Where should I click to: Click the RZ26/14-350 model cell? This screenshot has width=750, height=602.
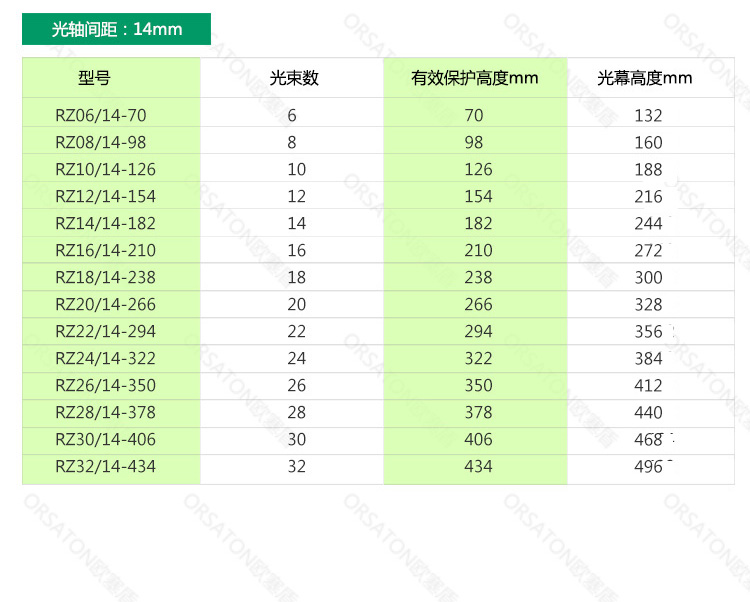tap(105, 385)
